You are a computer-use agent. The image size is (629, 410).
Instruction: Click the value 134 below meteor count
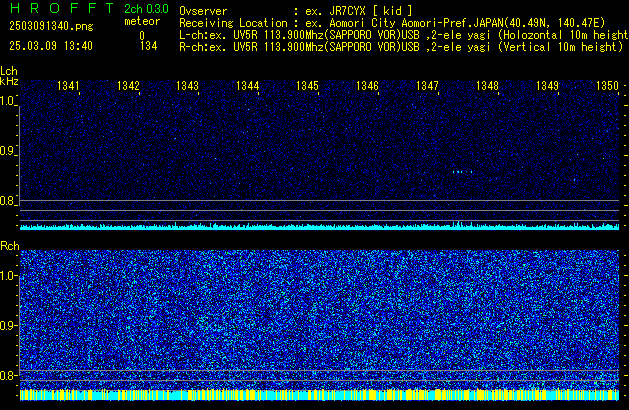tap(148, 46)
